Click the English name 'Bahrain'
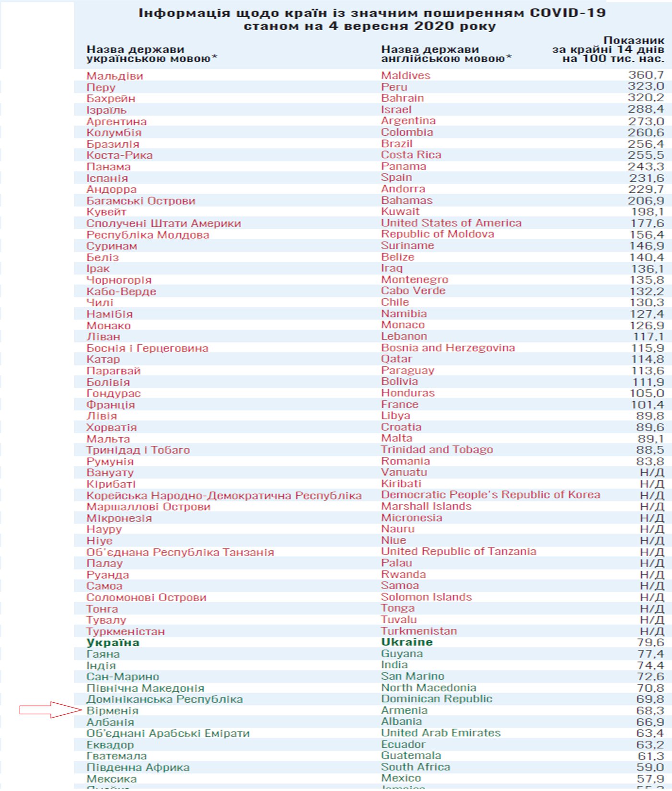This screenshot has width=672, height=791. click(x=402, y=98)
